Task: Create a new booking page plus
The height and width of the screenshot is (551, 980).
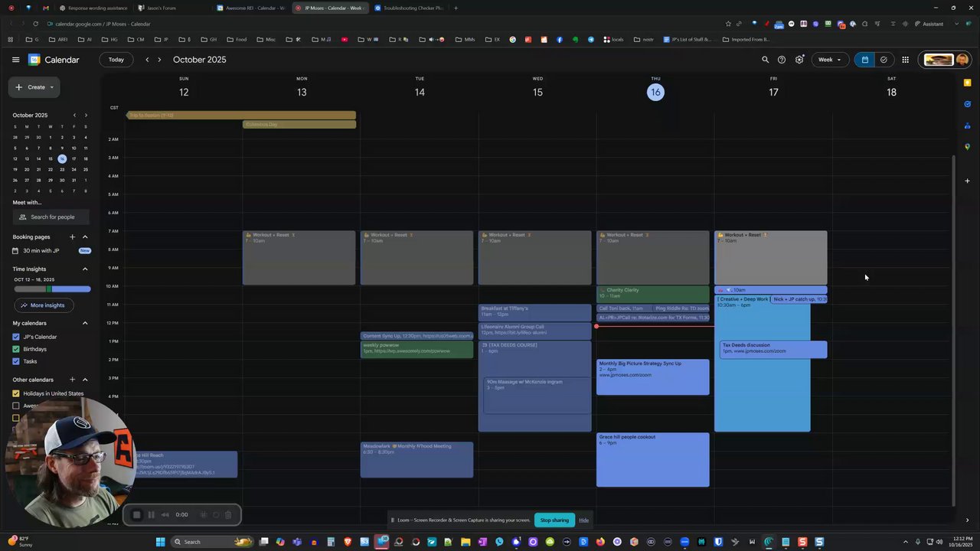Action: tap(73, 237)
